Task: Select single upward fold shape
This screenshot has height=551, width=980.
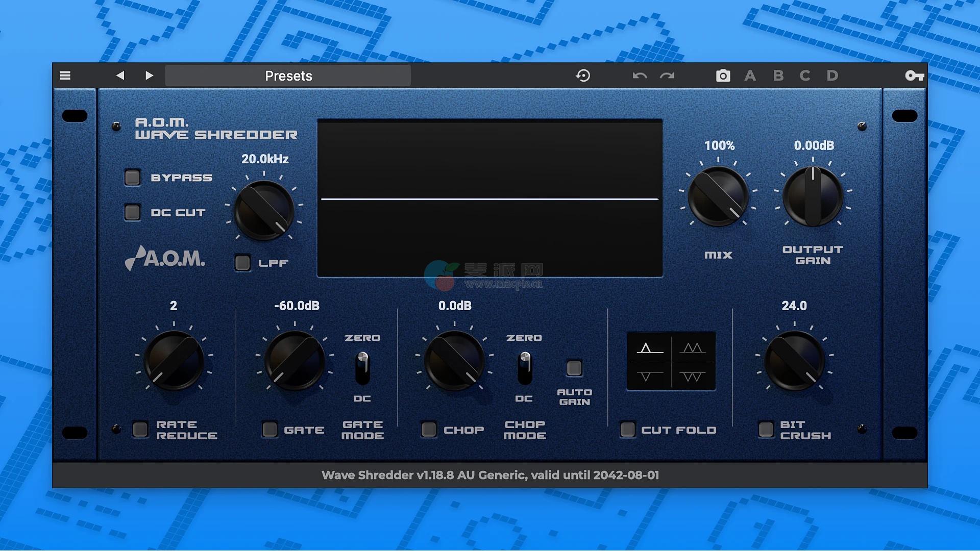Action: pos(649,348)
